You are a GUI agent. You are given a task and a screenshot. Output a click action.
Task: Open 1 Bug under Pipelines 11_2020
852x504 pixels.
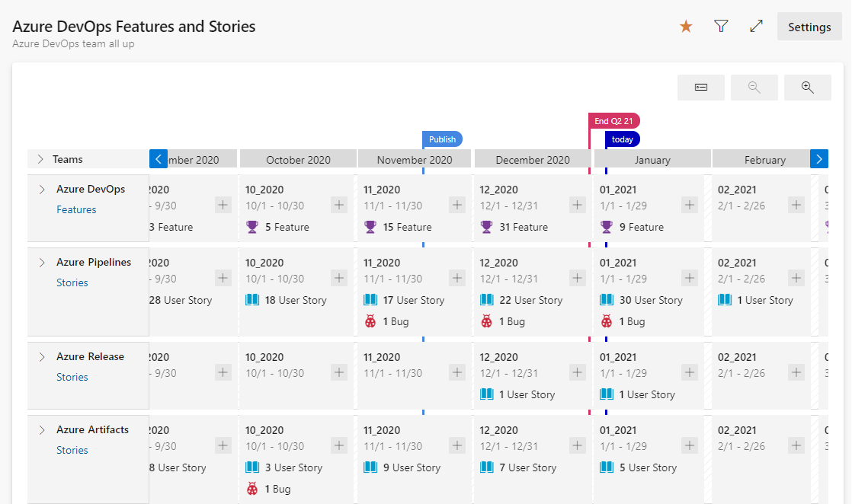(x=386, y=321)
